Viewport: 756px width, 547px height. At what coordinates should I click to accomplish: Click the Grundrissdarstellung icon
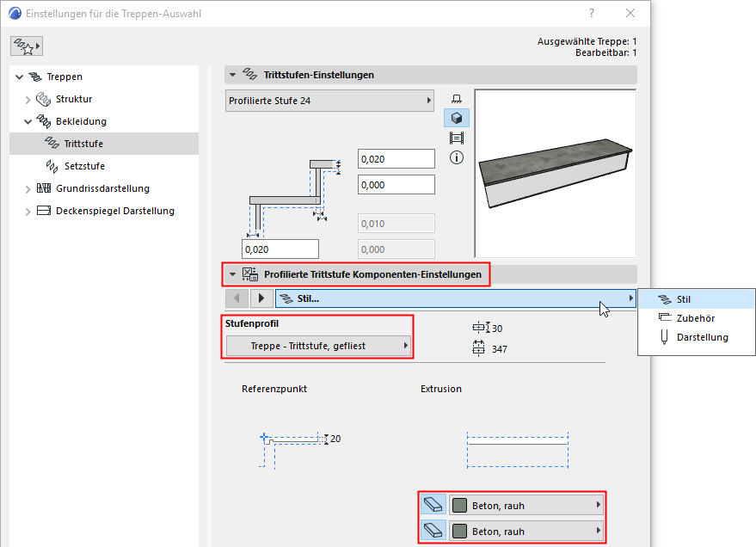coord(44,188)
